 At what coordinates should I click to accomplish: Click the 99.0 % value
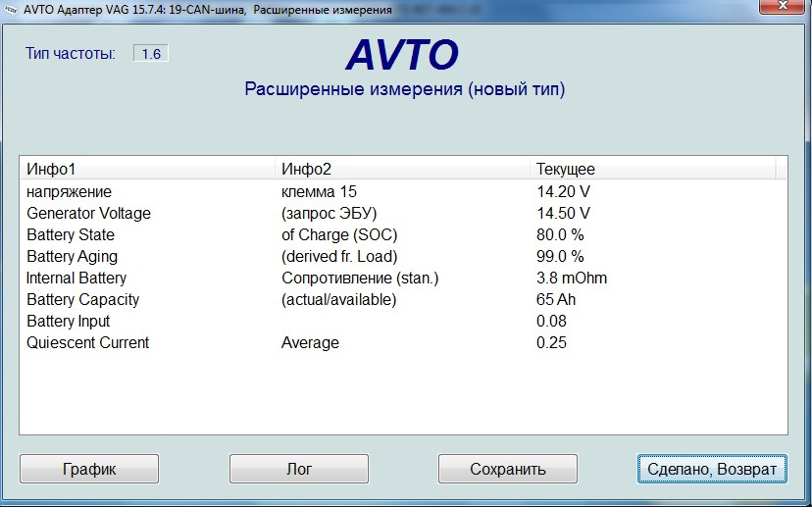coord(560,256)
